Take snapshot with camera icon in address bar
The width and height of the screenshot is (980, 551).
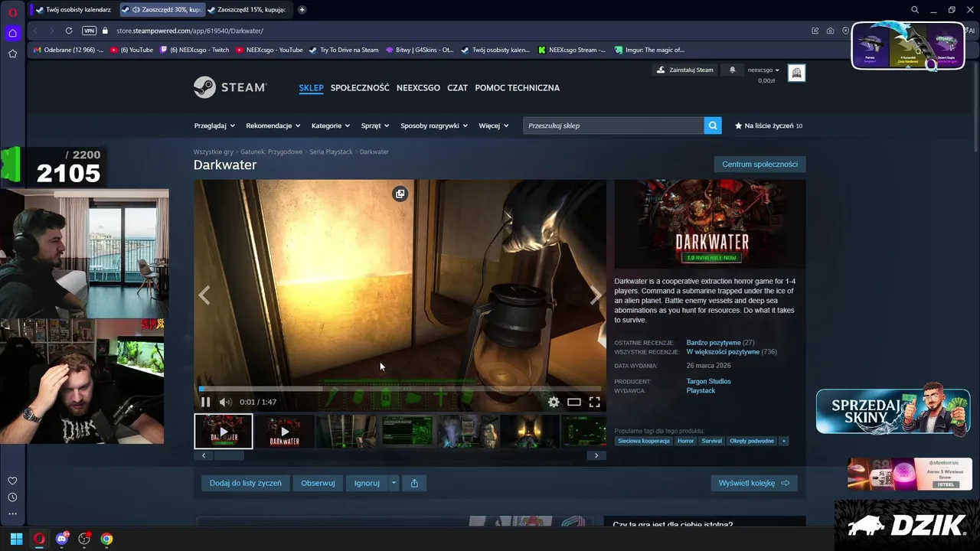[830, 31]
